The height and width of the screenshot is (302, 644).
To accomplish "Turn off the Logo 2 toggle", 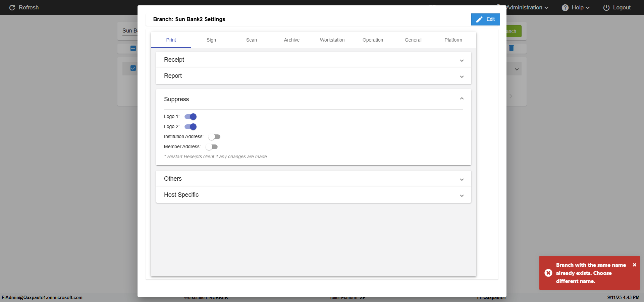I will click(191, 127).
